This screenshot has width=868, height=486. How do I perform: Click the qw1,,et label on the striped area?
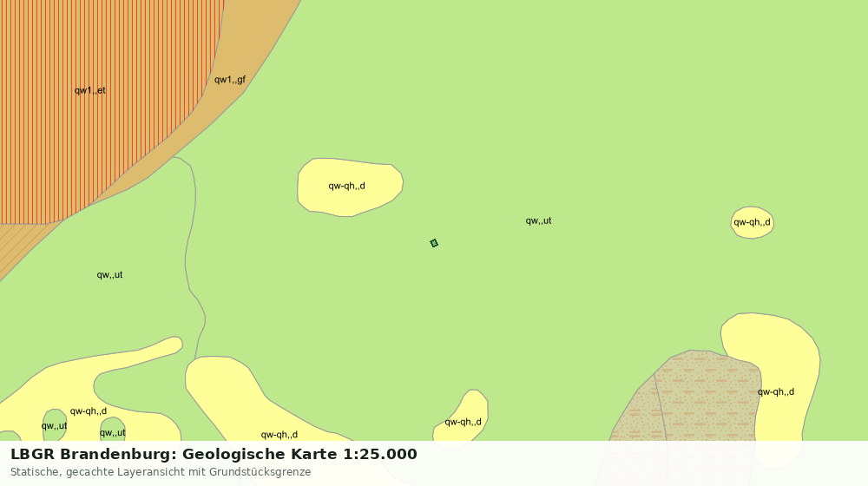click(x=89, y=90)
